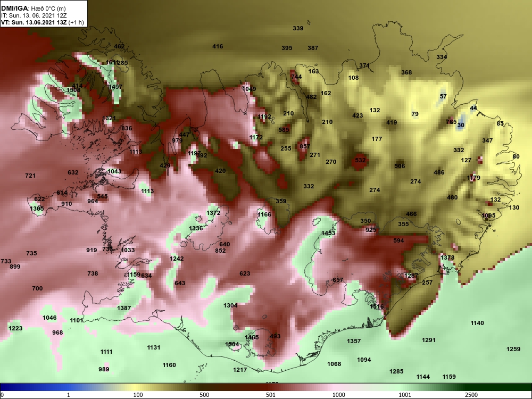The width and height of the screenshot is (532, 399).
Task: Select the map value '395'
Action: click(x=287, y=48)
